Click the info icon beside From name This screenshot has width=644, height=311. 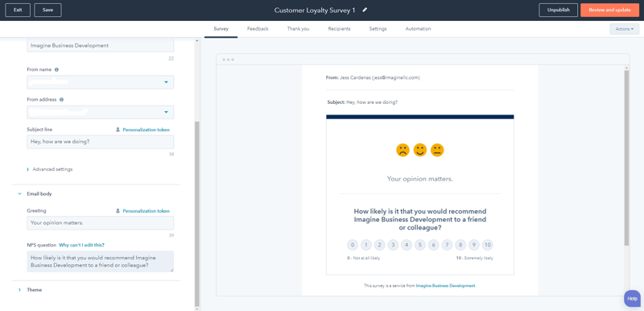[x=56, y=70]
